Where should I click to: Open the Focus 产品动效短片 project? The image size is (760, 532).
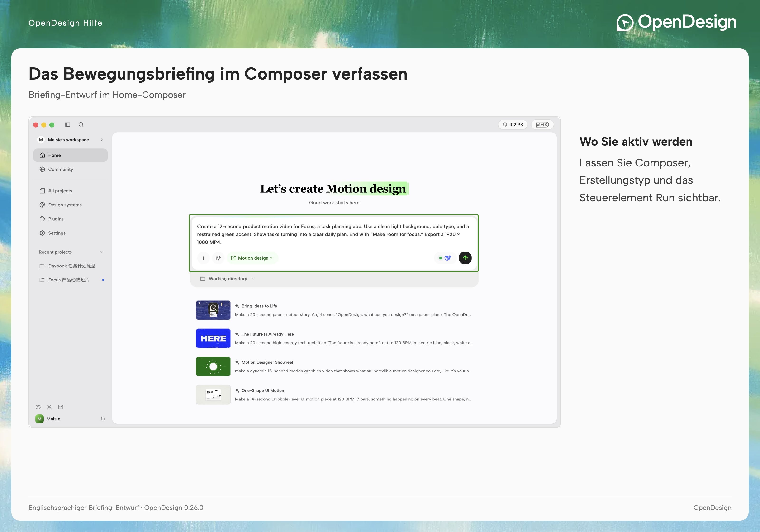(70, 280)
